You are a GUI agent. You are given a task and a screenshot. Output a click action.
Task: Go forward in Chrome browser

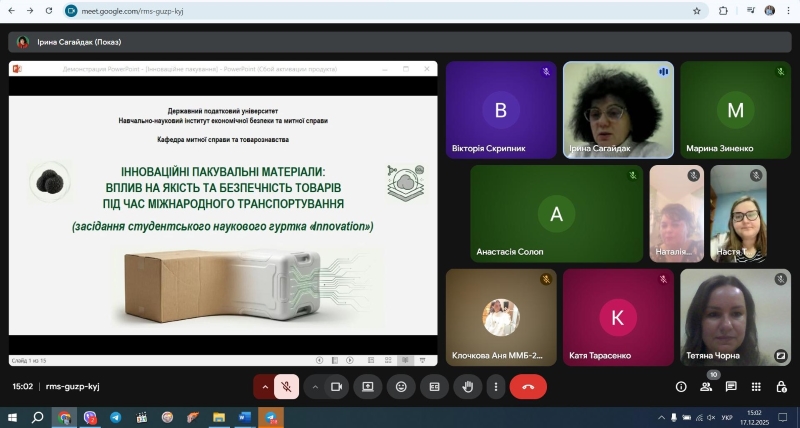coord(30,11)
